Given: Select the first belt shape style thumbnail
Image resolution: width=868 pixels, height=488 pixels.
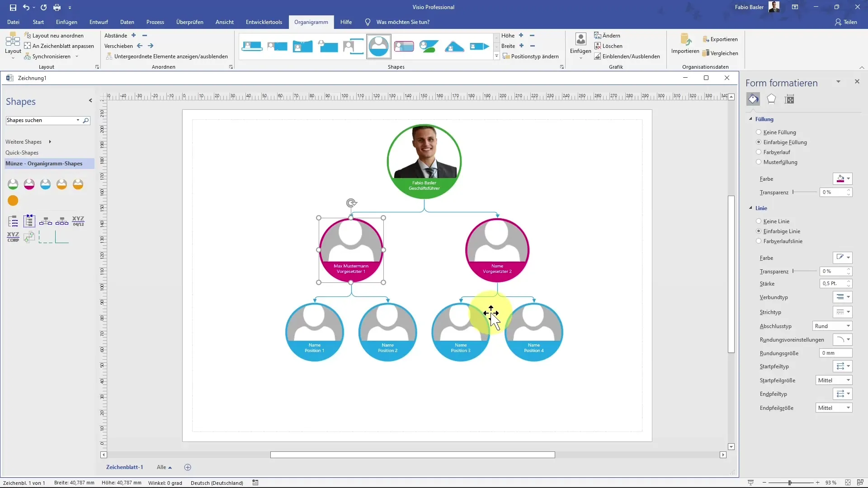Looking at the screenshot, I should 252,46.
